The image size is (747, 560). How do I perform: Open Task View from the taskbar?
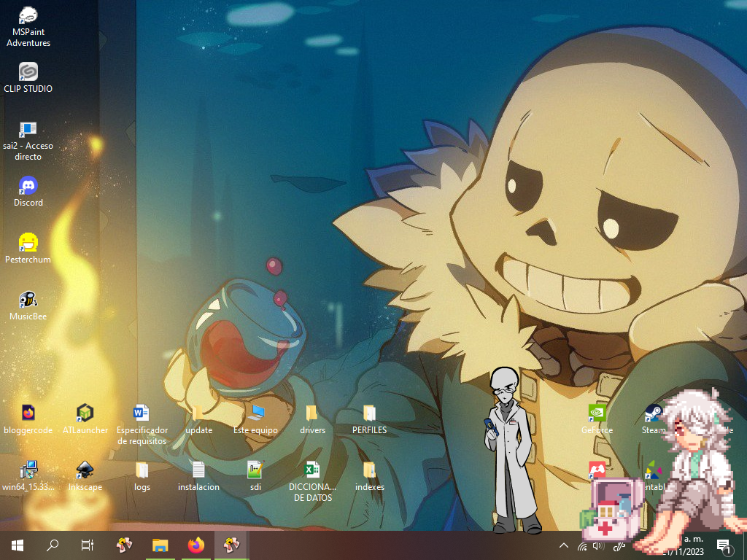87,545
